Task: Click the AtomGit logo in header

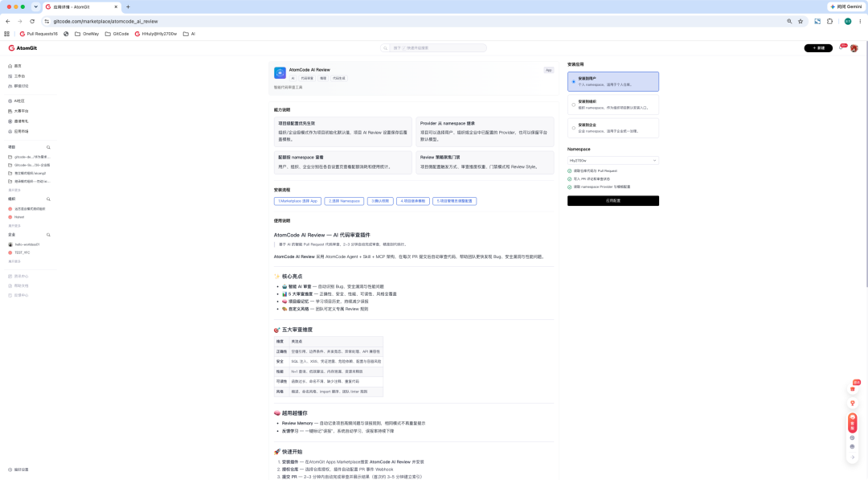Action: pos(23,48)
